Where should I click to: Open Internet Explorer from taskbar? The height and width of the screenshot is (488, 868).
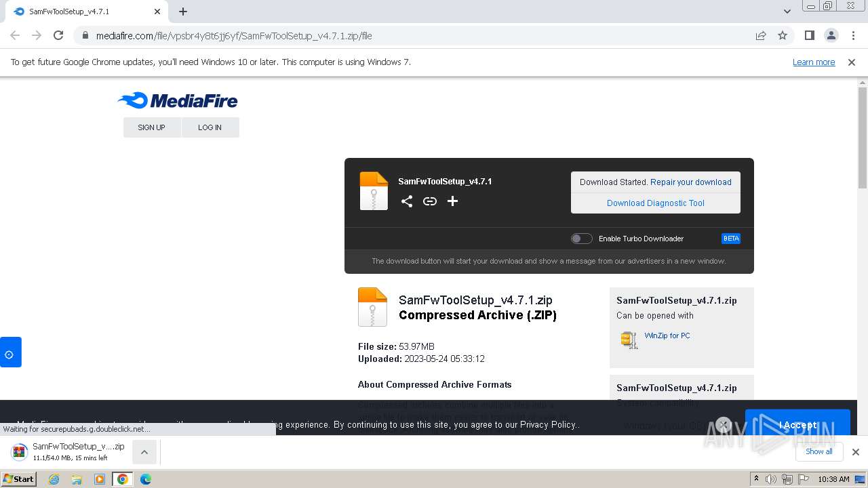[x=54, y=479]
